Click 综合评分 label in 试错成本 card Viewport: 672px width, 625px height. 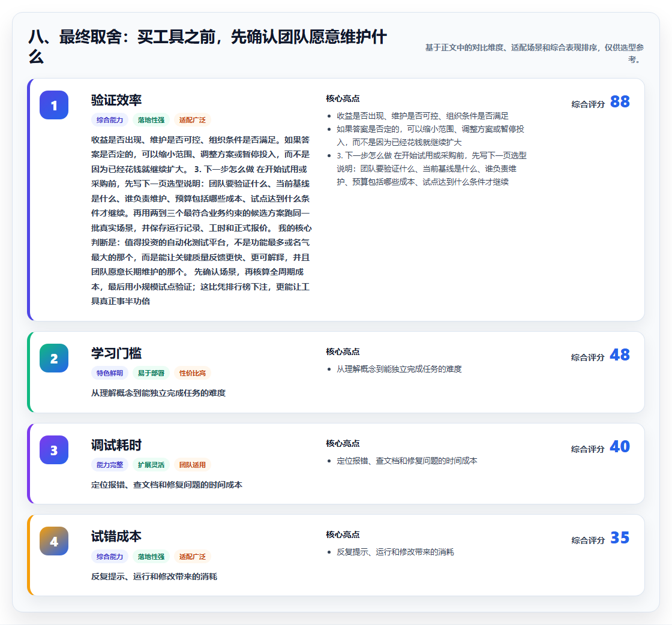tap(588, 540)
